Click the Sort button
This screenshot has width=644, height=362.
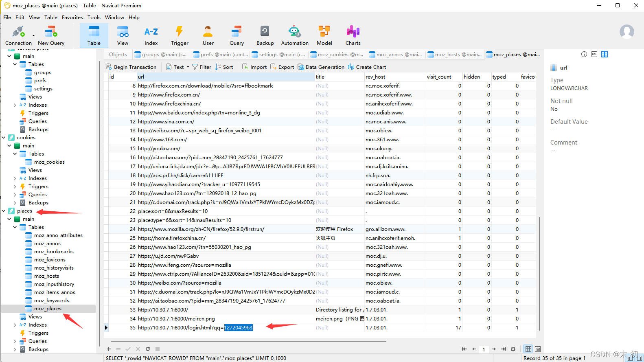point(224,67)
